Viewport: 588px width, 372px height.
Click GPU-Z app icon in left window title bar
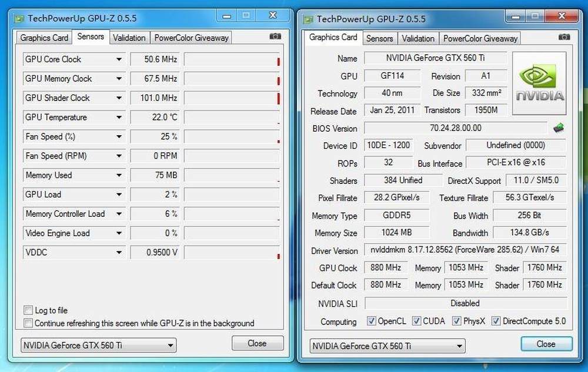pos(19,18)
